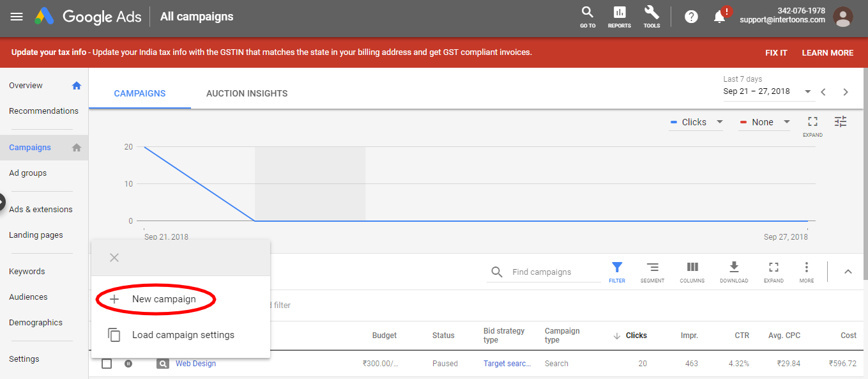Click the Budget column header
868x379 pixels.
point(385,336)
